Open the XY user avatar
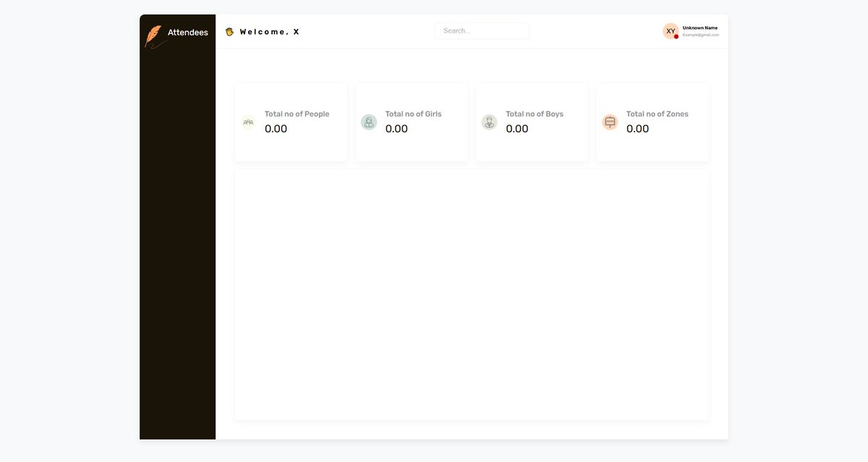 [x=671, y=31]
